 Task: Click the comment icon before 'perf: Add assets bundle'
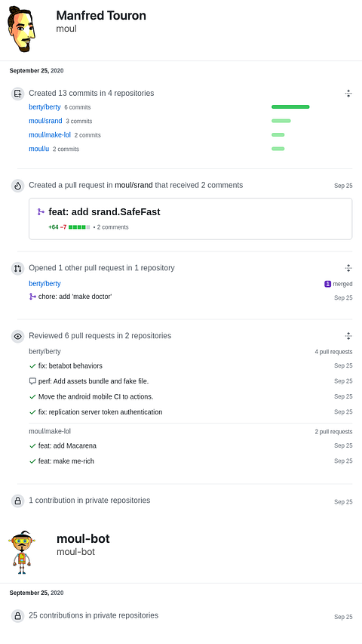click(32, 381)
